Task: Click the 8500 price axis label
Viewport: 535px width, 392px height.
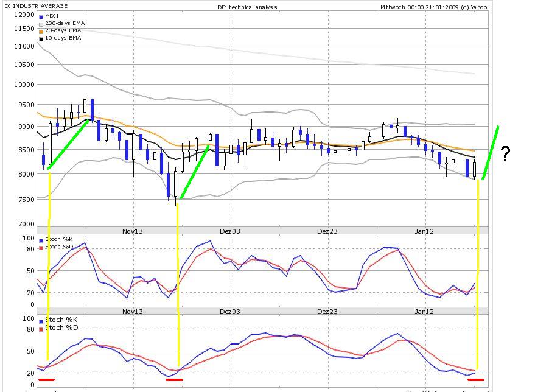Action: (26, 150)
